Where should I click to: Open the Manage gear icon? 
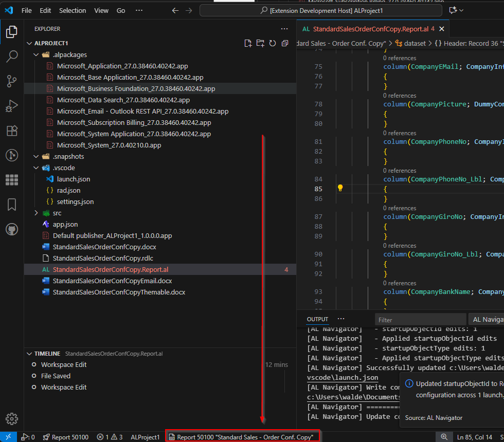coord(11,418)
